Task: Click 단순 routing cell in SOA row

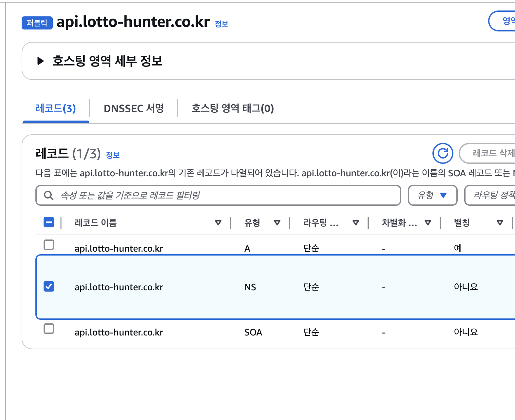Action: [311, 332]
